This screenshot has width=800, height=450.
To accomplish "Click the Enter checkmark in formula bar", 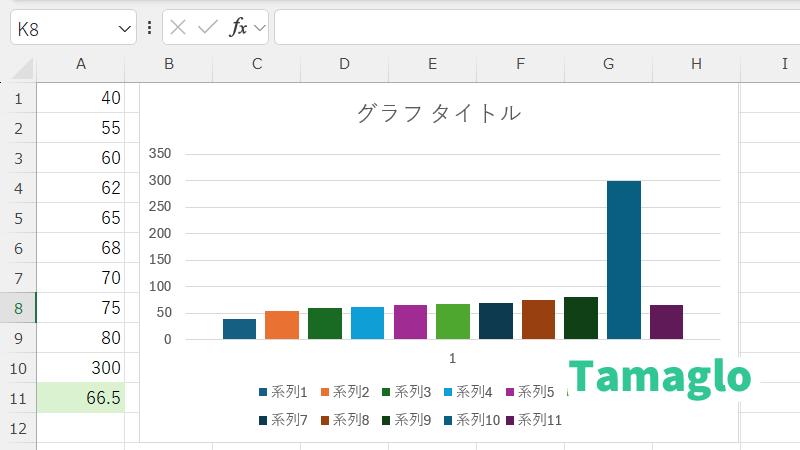I will tap(208, 28).
